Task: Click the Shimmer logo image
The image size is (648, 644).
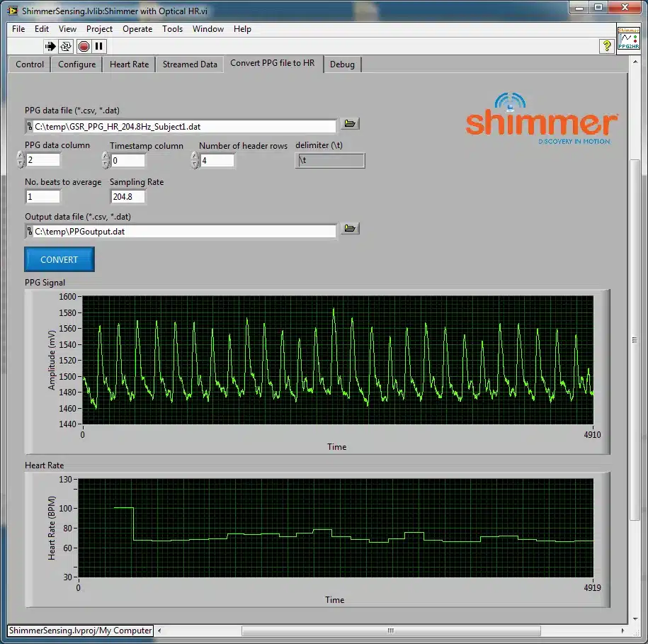Action: click(x=542, y=118)
